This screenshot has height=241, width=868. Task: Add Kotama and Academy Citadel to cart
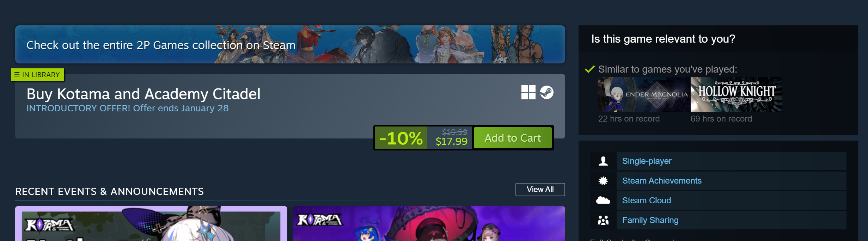513,138
